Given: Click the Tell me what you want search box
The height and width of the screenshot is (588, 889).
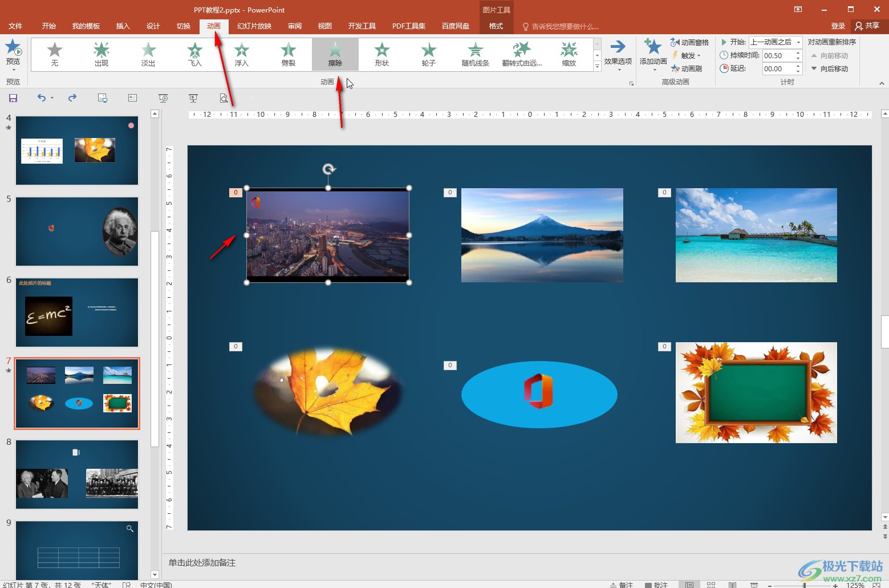Looking at the screenshot, I should click(561, 26).
